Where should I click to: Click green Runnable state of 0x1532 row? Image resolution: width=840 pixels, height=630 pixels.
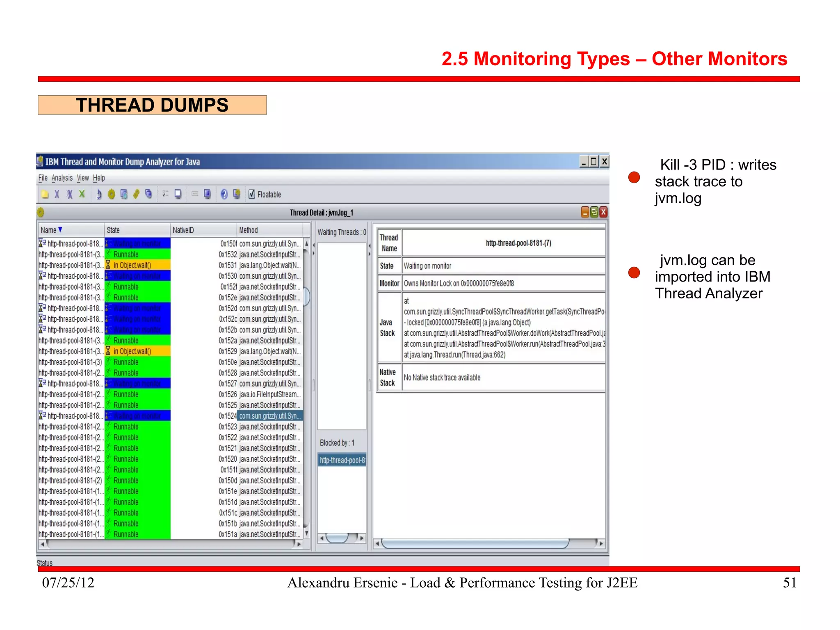pyautogui.click(x=137, y=254)
